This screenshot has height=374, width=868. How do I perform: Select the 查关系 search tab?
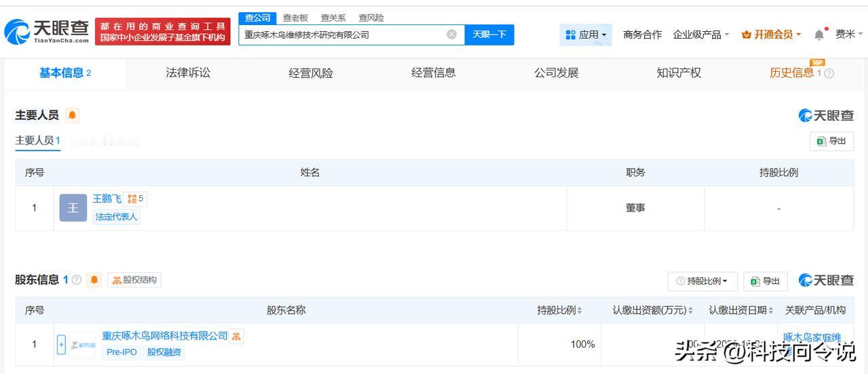click(333, 18)
